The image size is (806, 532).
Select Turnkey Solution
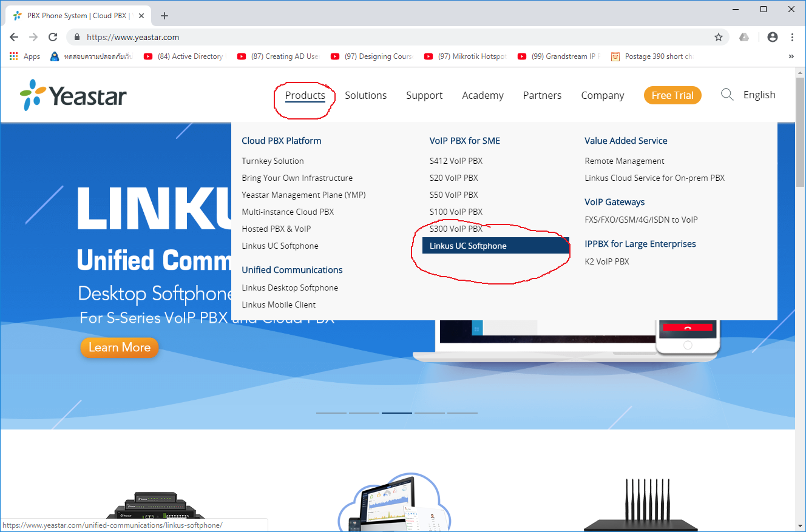coord(273,161)
